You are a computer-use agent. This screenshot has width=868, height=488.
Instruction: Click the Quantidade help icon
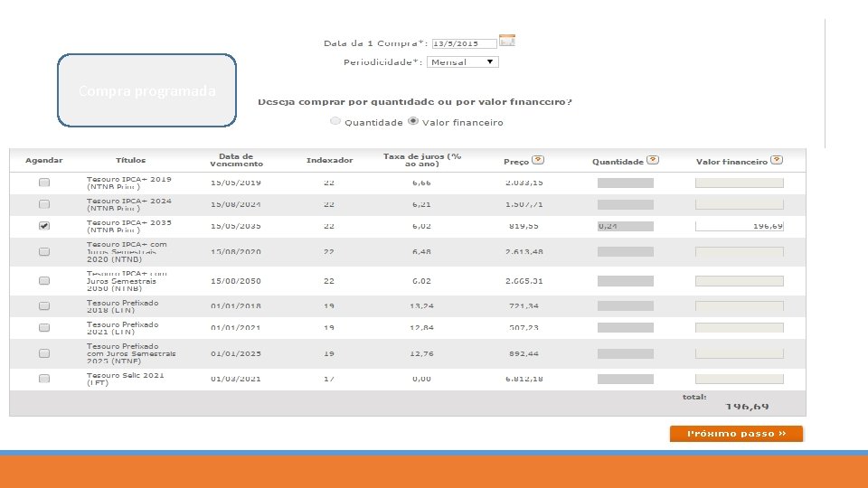[x=653, y=160]
